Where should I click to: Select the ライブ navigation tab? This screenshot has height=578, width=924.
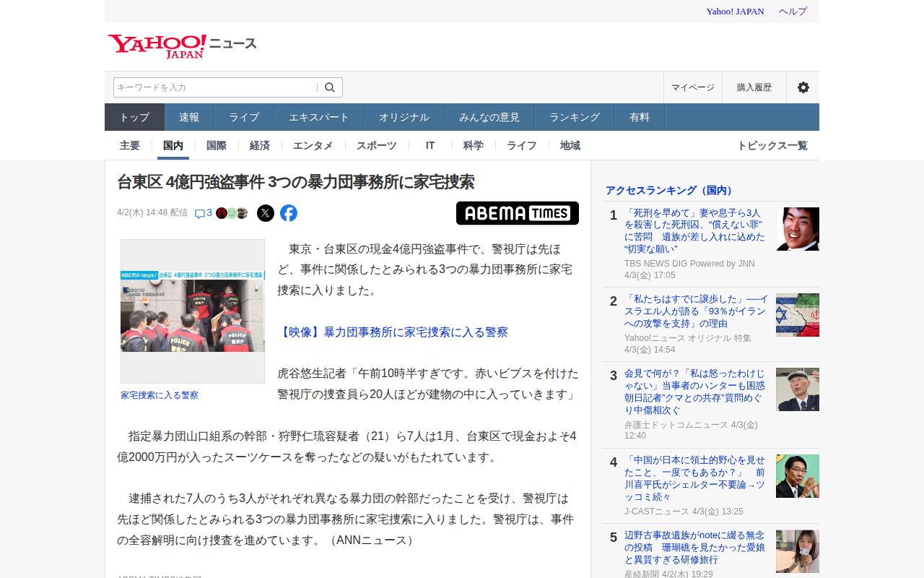[244, 117]
